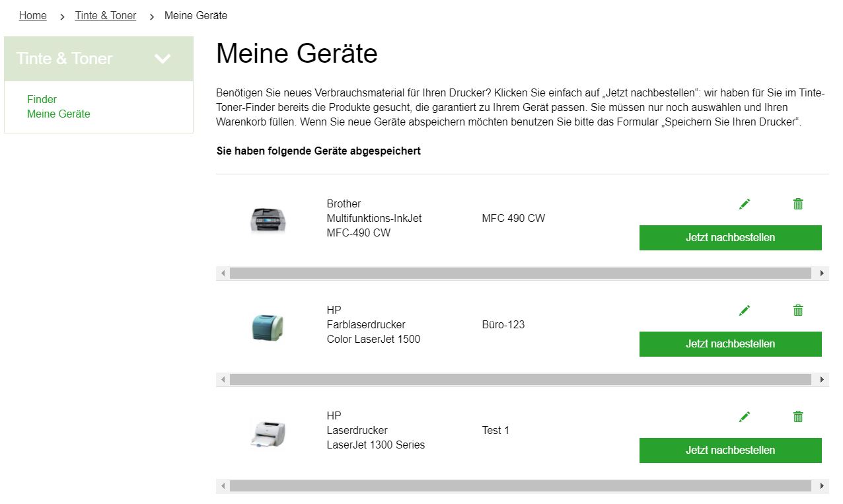Viewport: 843px width, 504px height.
Task: Click the horizontal scrollbar thumb under Büro-123 device
Action: point(521,380)
